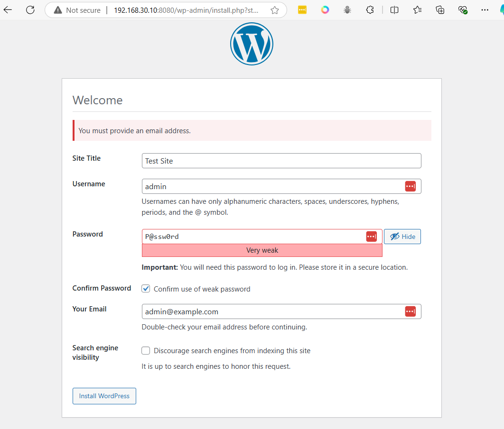This screenshot has width=504, height=429.
Task: Uncheck Confirm use of weak password
Action: pyautogui.click(x=146, y=288)
